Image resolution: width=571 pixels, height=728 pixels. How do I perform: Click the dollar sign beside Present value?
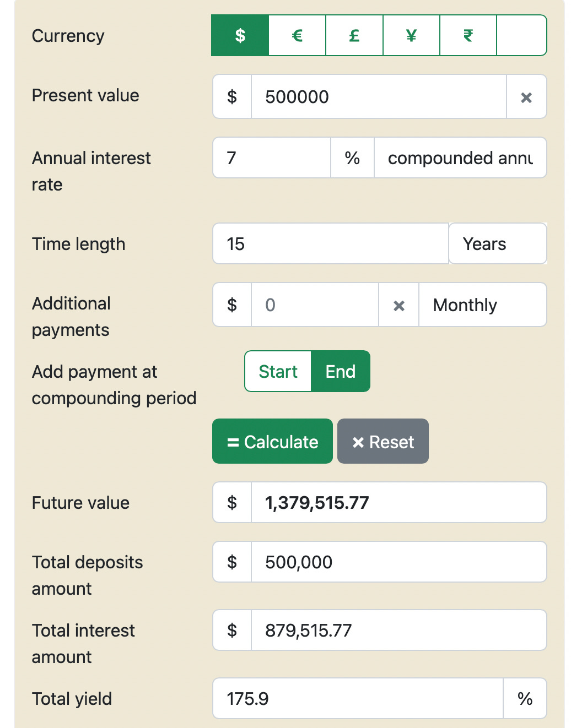[x=232, y=97]
